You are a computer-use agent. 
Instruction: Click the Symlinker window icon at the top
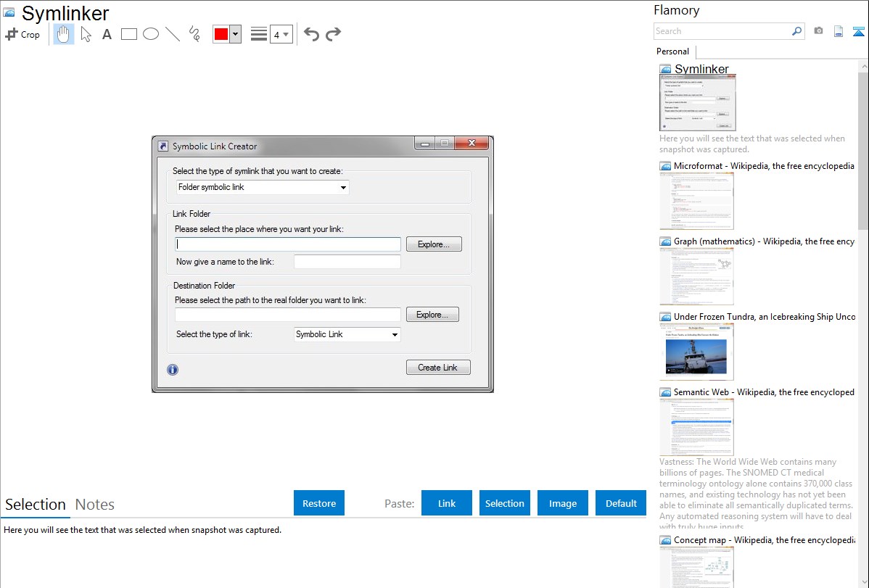click(9, 13)
